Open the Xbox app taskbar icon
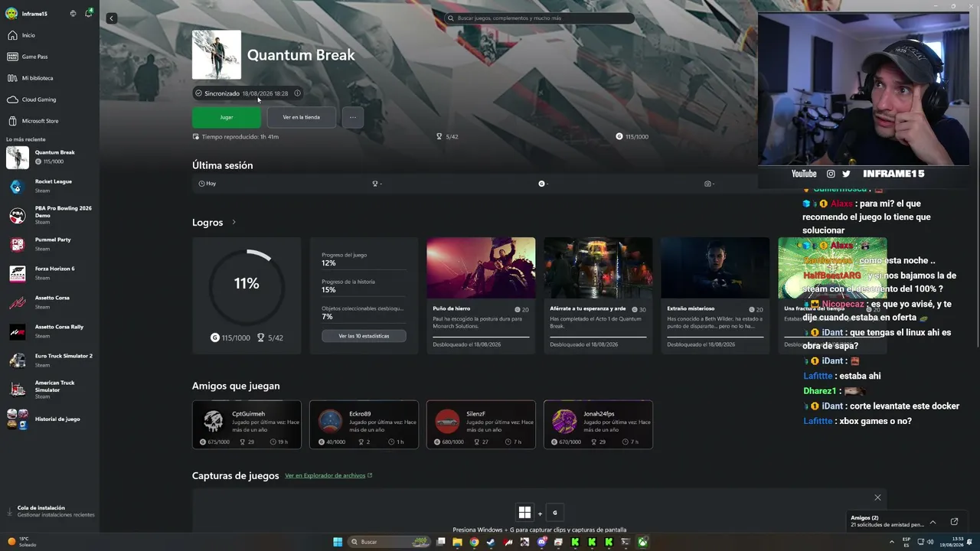The height and width of the screenshot is (551, 980). coord(642,542)
